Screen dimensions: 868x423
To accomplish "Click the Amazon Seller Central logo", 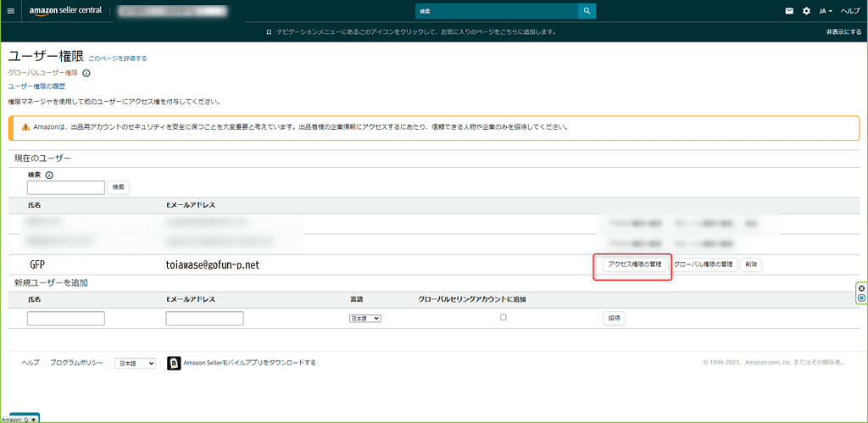I will pos(64,11).
